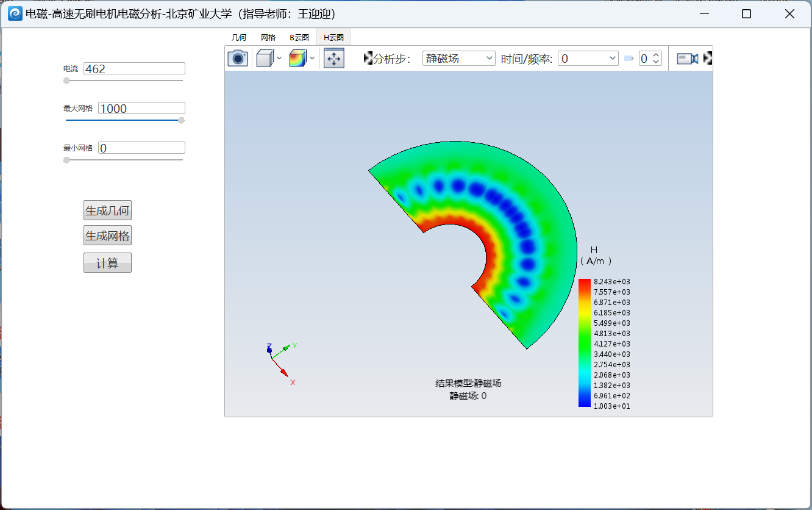Viewport: 812px width, 510px height.
Task: Open the 静磁场 analysis step dropdown
Action: [459, 59]
